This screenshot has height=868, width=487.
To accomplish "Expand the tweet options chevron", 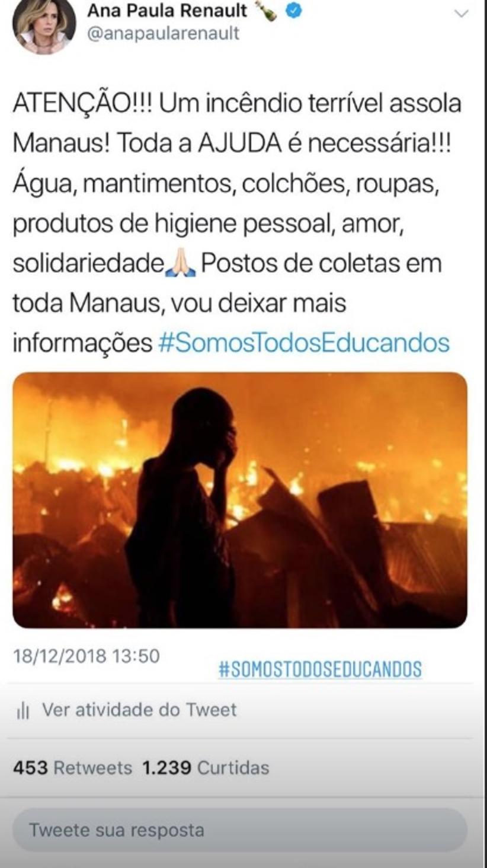I will [x=461, y=13].
